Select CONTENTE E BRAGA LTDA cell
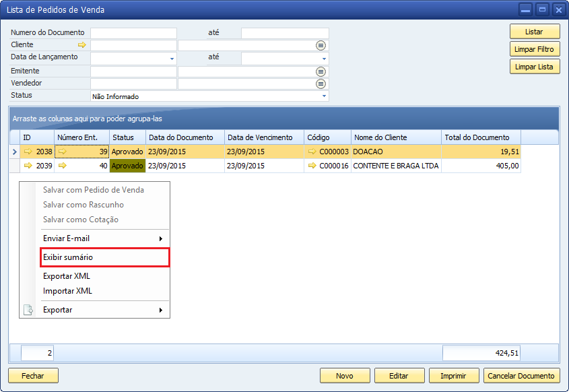The height and width of the screenshot is (392, 569). tap(396, 166)
